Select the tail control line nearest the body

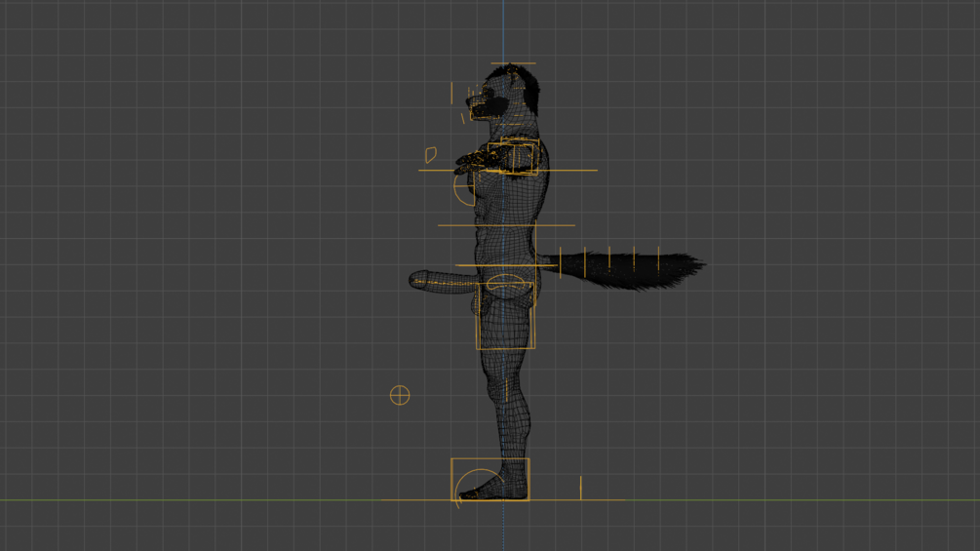pos(560,262)
